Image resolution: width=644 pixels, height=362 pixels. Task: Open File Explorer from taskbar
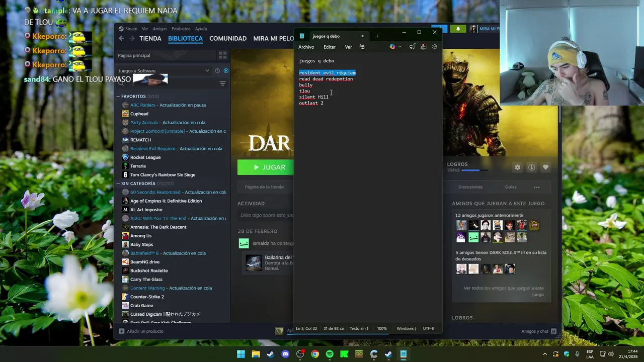[256, 354]
